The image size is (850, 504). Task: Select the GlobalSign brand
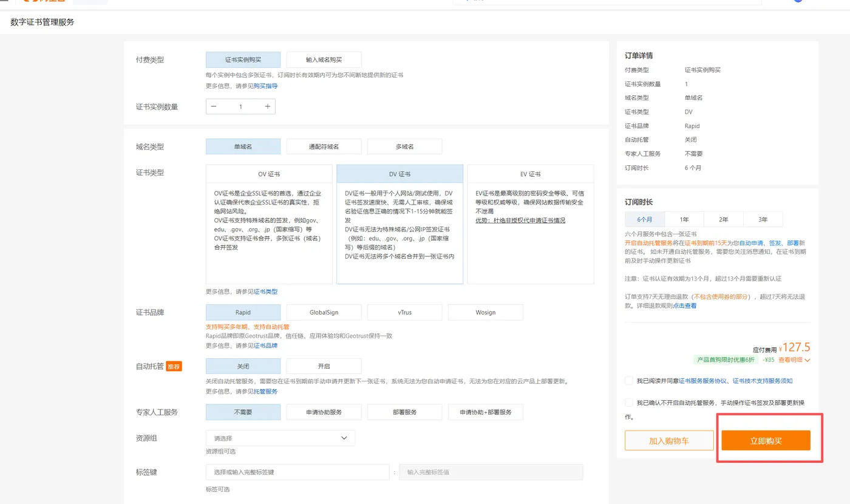click(324, 312)
